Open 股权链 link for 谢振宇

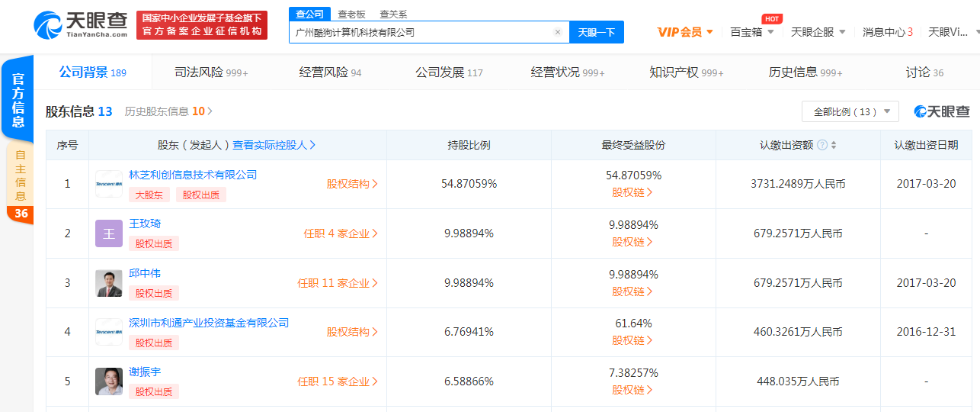tap(633, 390)
